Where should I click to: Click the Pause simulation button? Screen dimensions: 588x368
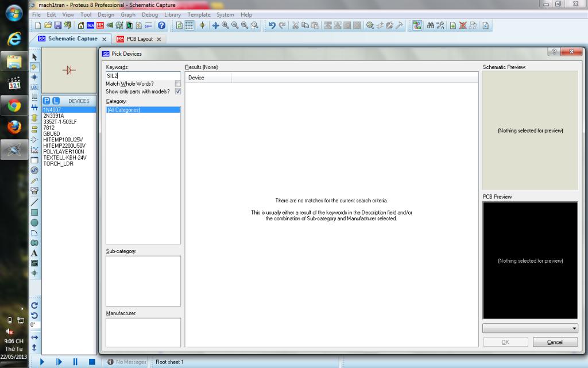tap(75, 362)
